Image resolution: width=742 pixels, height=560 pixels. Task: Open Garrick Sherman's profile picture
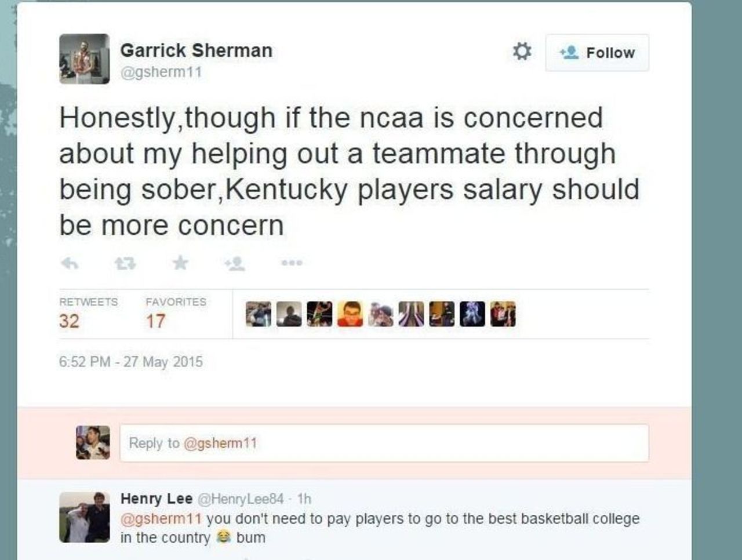[x=84, y=59]
